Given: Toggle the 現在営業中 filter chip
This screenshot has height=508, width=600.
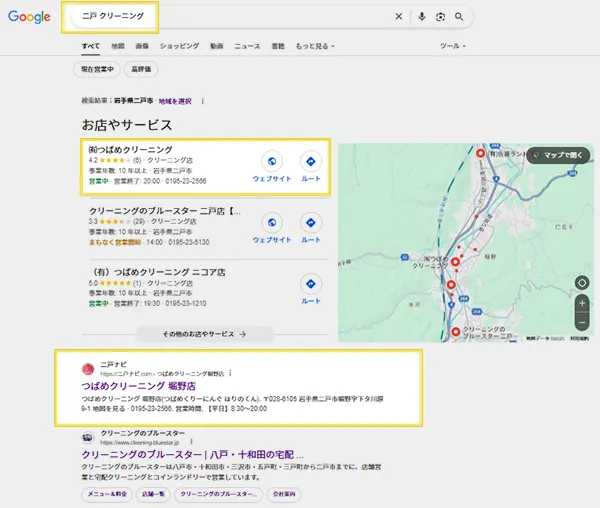Looking at the screenshot, I should point(97,69).
